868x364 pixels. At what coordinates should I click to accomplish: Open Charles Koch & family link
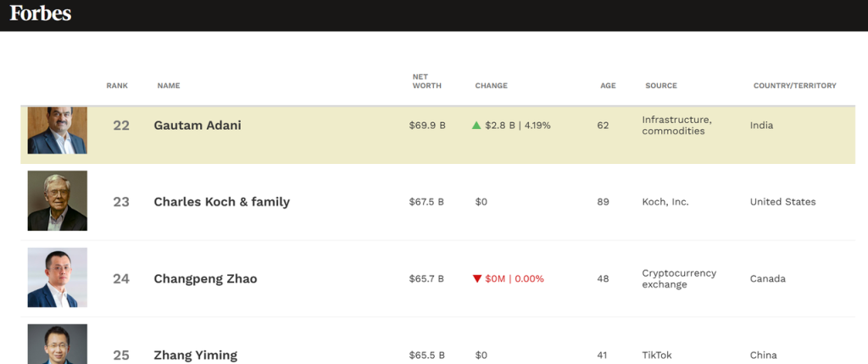[221, 202]
